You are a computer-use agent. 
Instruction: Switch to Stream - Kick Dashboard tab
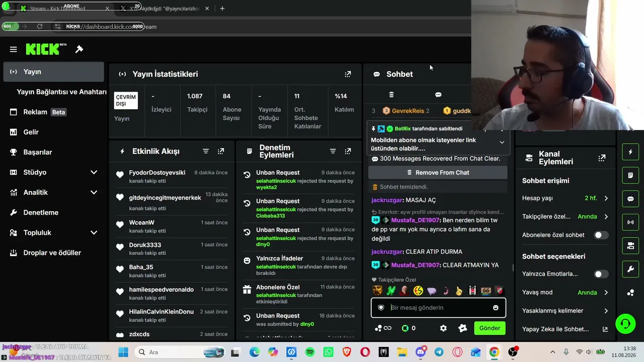[x=64, y=8]
